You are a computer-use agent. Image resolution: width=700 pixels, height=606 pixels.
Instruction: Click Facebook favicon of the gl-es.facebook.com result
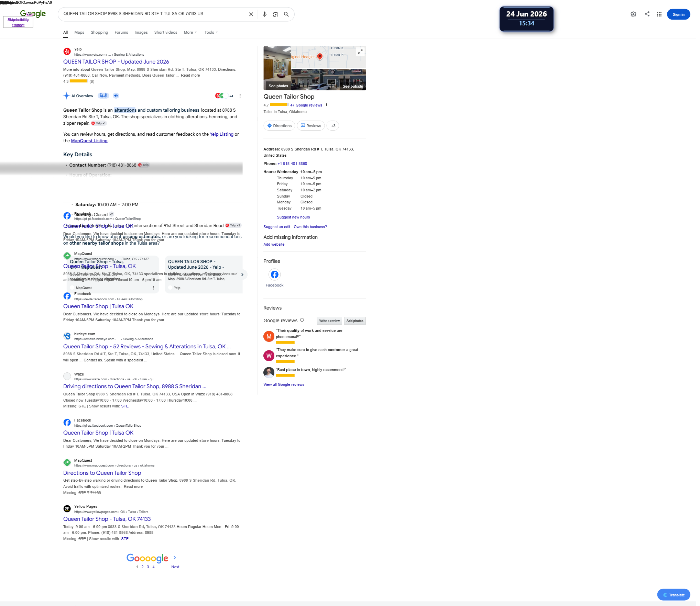coord(67,422)
